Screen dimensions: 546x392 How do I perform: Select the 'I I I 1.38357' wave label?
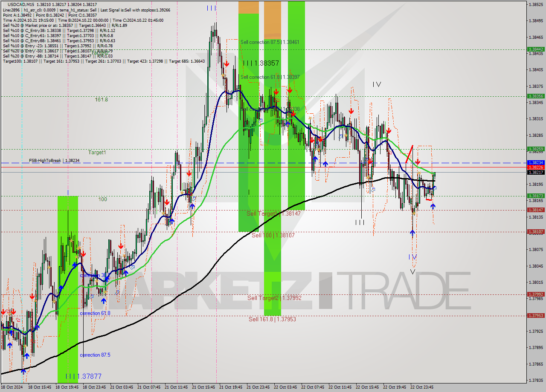(261, 63)
